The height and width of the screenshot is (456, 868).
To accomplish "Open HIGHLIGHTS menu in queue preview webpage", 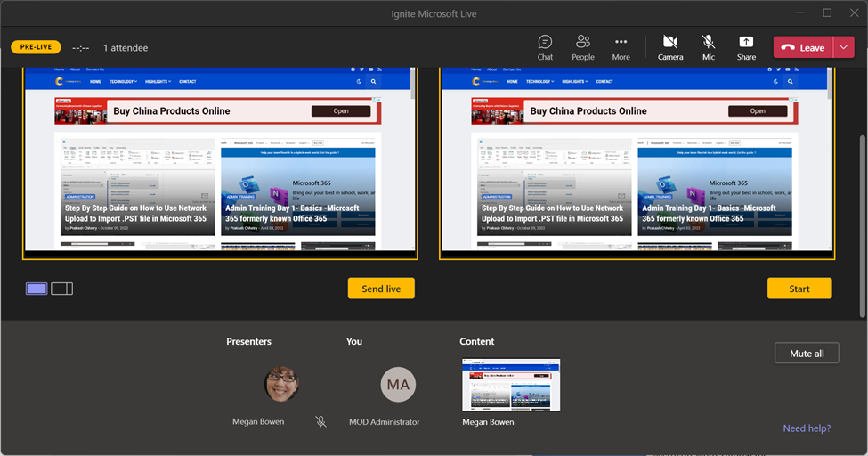I will 158,81.
